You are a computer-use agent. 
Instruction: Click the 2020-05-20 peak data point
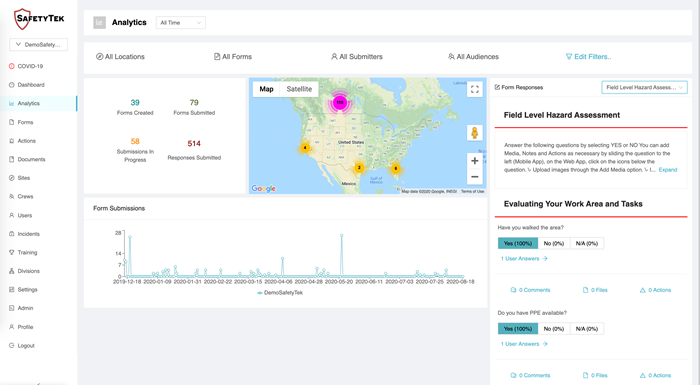(342, 235)
